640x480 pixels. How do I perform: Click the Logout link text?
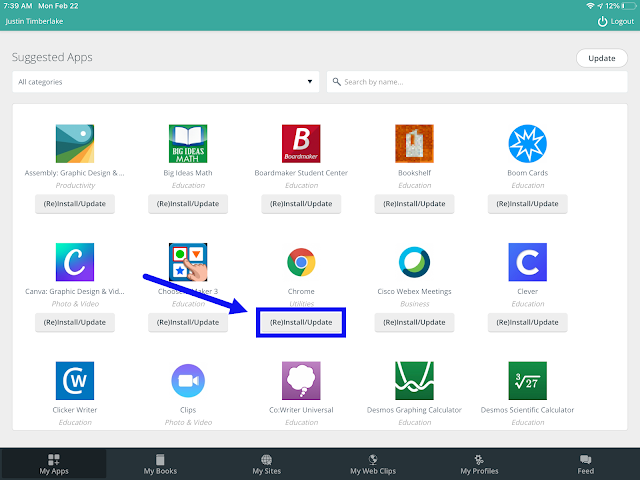point(622,22)
